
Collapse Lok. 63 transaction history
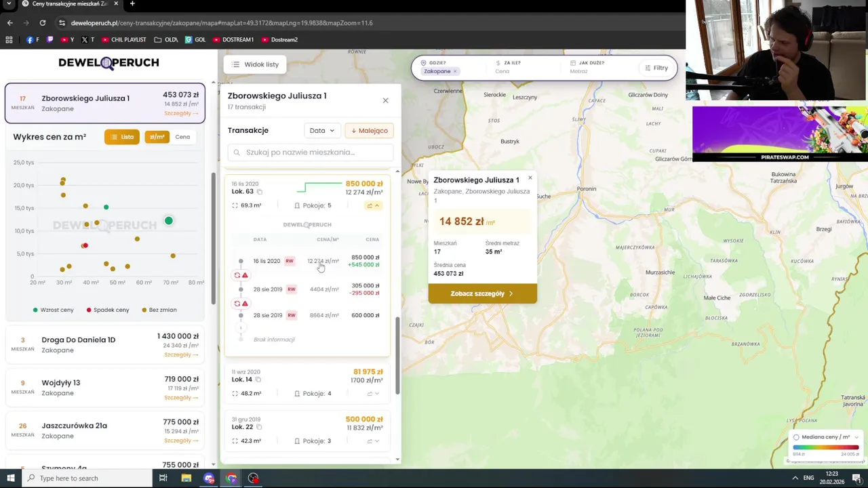pos(374,205)
